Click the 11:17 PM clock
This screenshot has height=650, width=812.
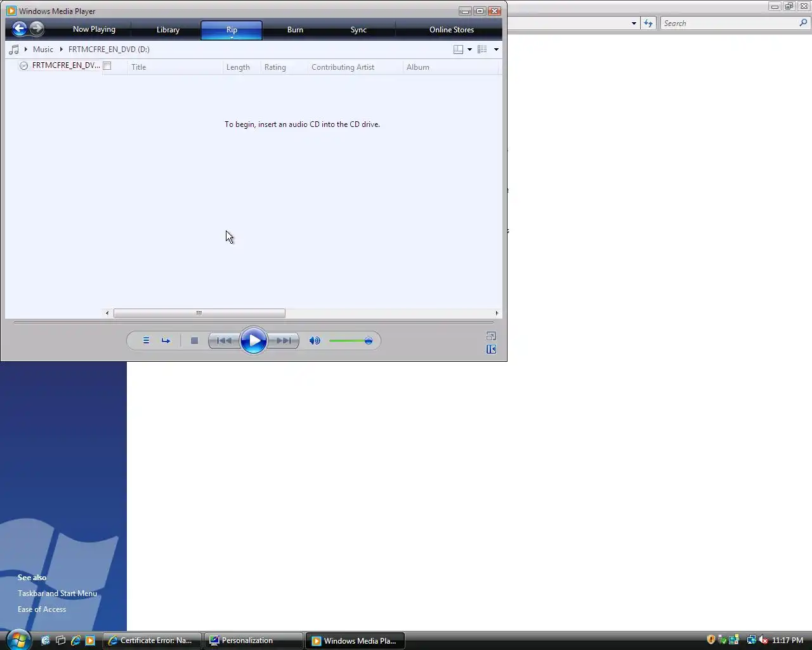pyautogui.click(x=787, y=640)
